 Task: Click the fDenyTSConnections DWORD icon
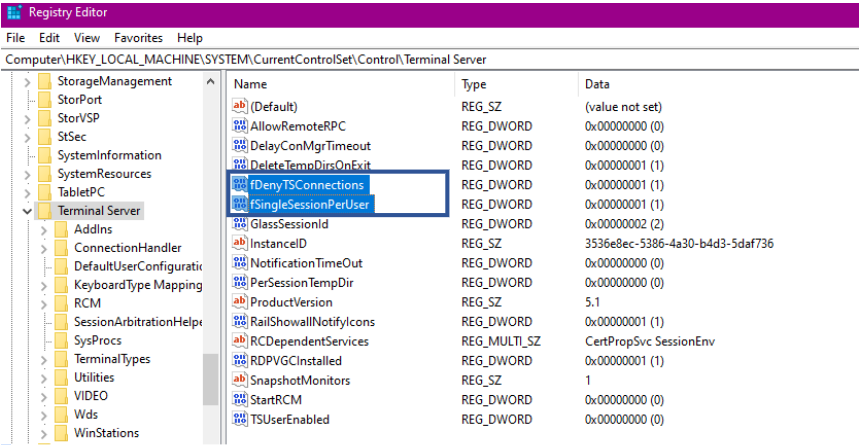coord(240,185)
